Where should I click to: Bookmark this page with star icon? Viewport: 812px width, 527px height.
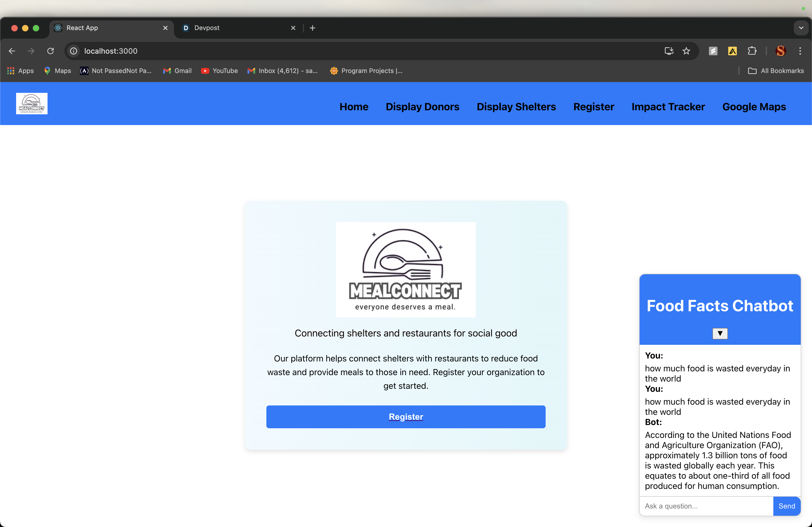point(686,51)
